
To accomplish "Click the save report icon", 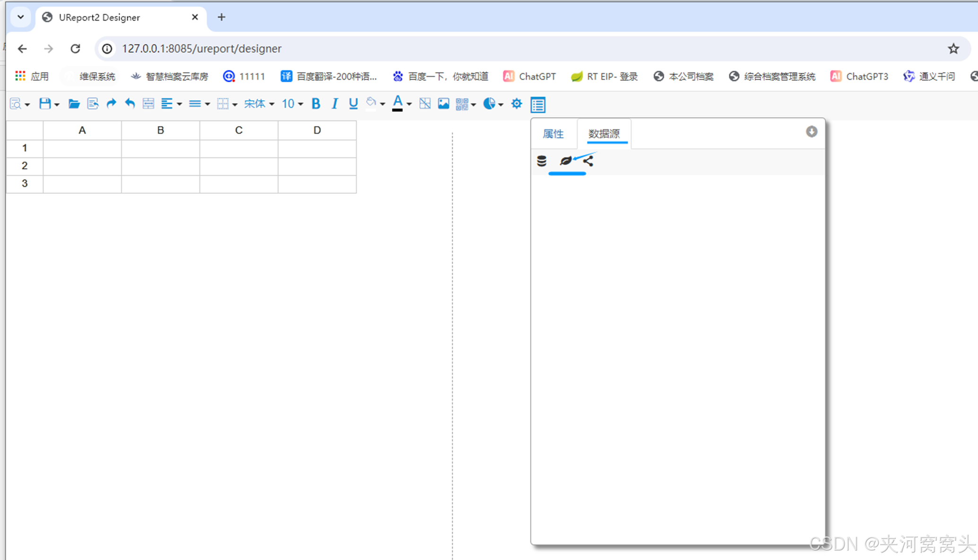I will [x=45, y=103].
